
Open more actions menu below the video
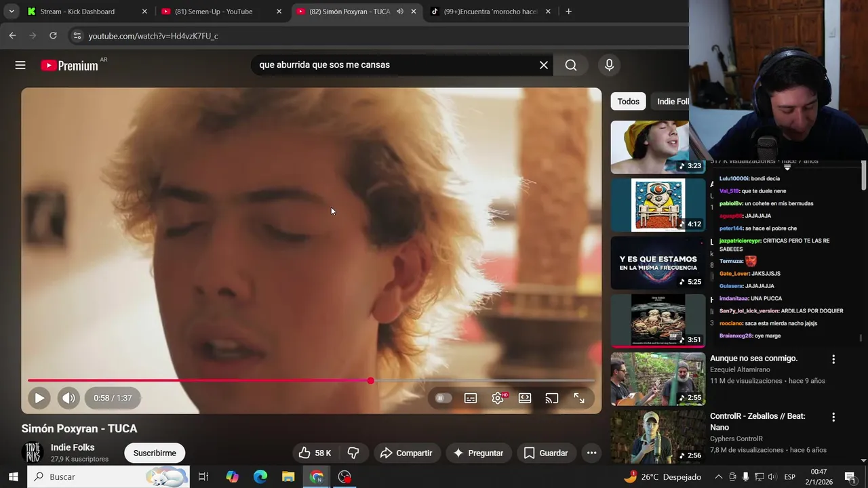(592, 453)
